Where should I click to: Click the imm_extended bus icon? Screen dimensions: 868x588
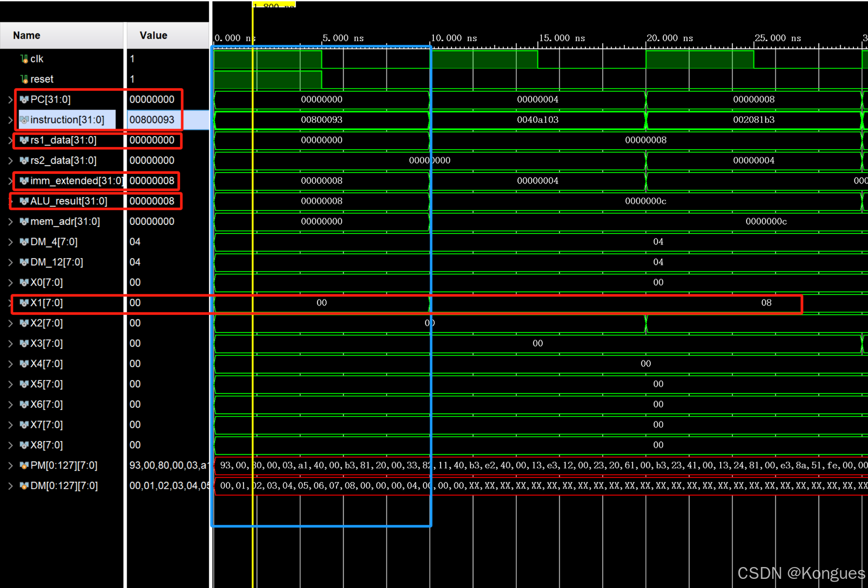(x=24, y=181)
